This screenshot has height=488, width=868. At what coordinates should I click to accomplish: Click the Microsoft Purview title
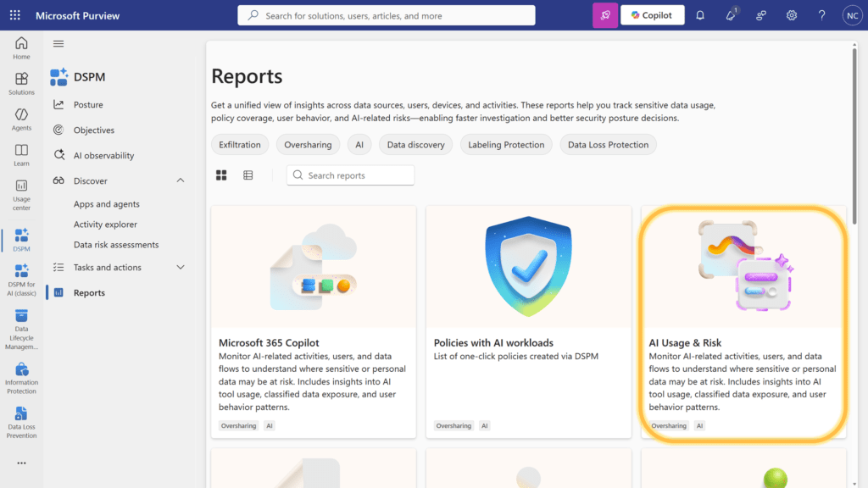tap(77, 15)
